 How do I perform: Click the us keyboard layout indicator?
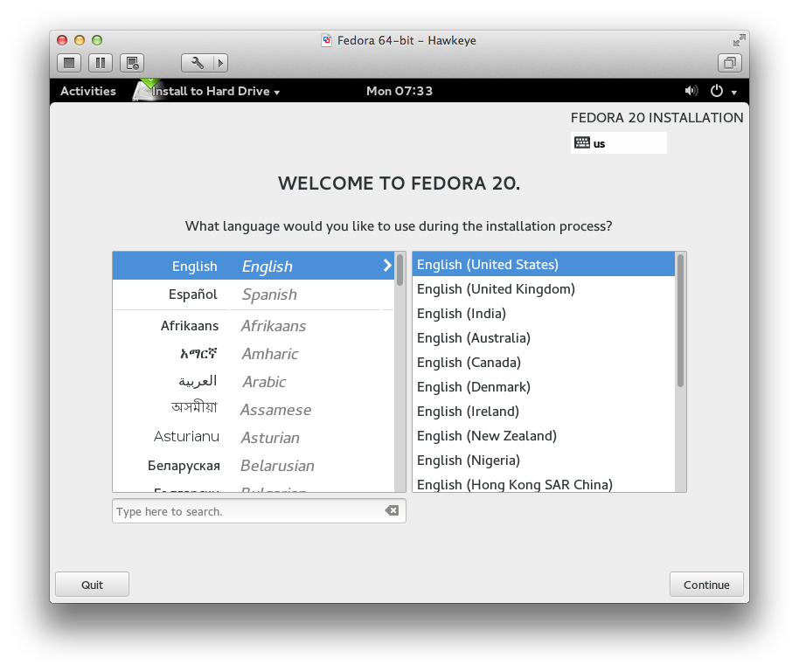pyautogui.click(x=619, y=143)
